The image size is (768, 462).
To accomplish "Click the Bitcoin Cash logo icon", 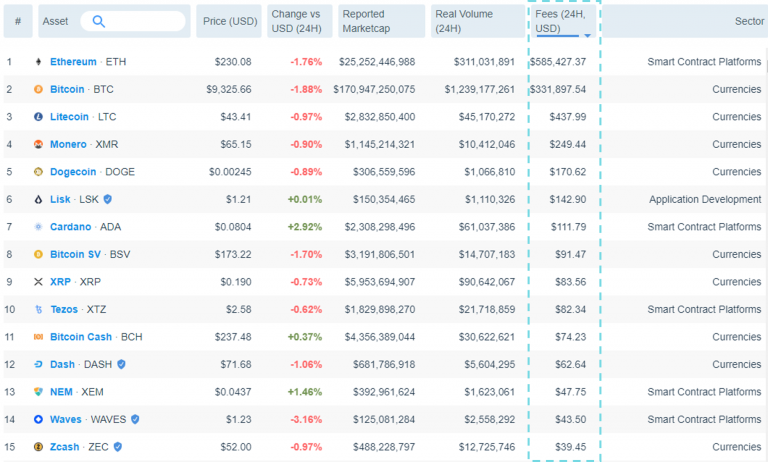I will [x=38, y=337].
